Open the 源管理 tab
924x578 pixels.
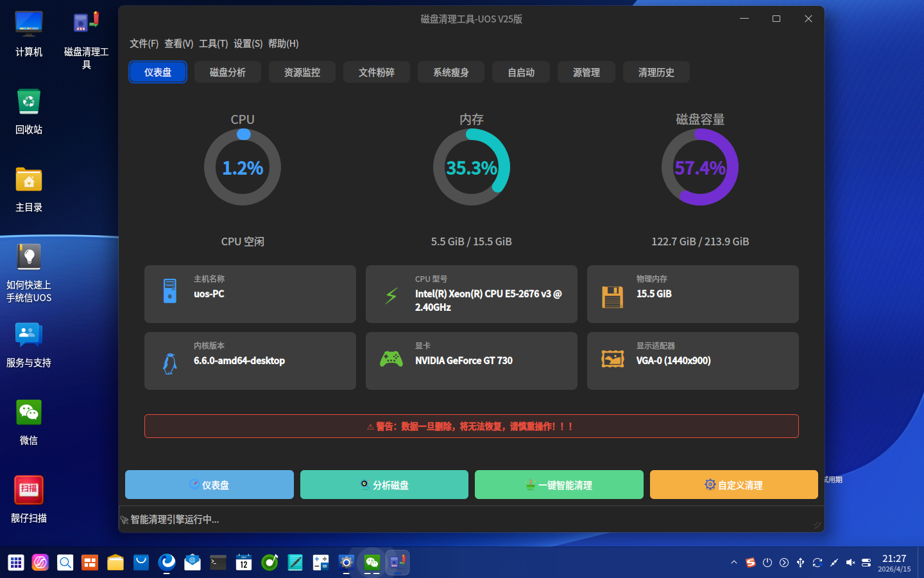coord(586,72)
